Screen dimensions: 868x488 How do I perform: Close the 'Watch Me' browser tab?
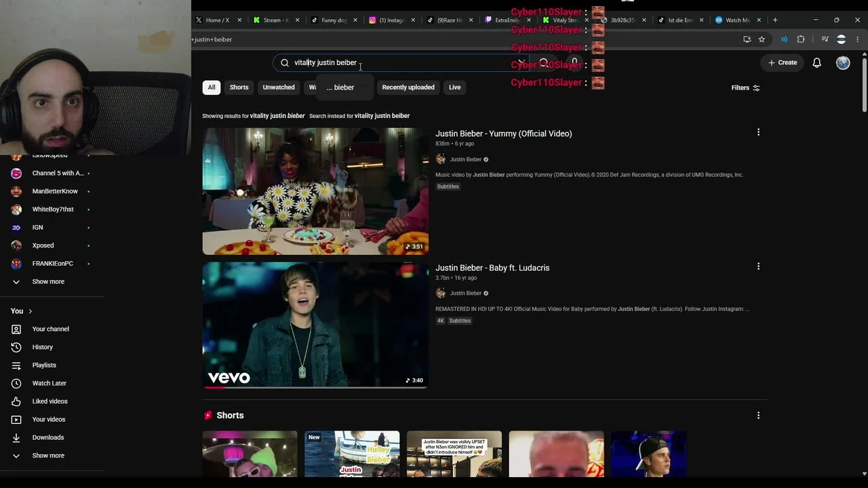click(x=759, y=20)
